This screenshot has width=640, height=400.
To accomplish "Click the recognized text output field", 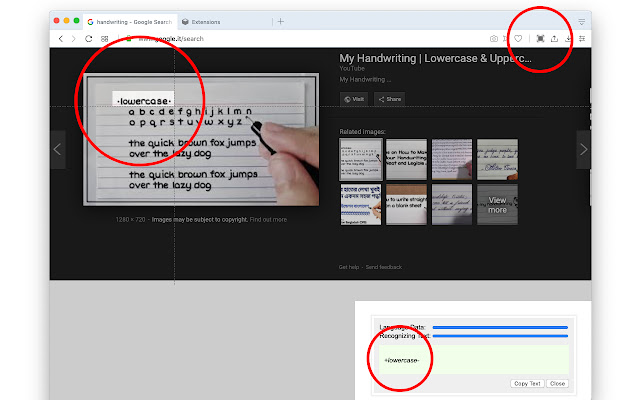I will click(x=471, y=359).
